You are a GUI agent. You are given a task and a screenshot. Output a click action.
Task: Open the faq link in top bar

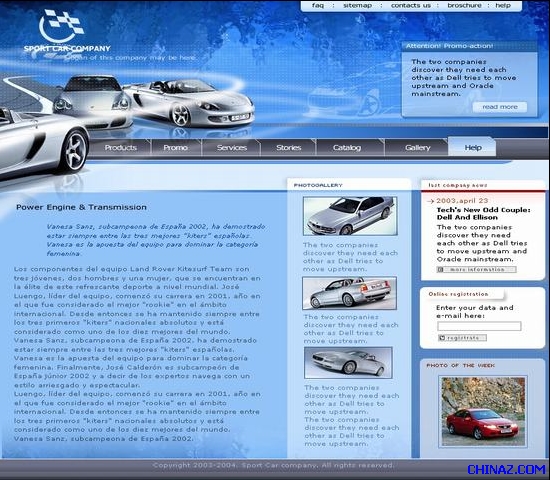coord(318,6)
